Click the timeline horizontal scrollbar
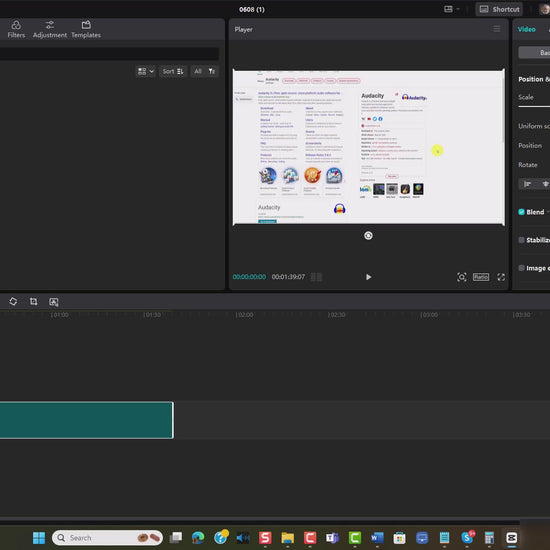The height and width of the screenshot is (550, 550). [260, 518]
